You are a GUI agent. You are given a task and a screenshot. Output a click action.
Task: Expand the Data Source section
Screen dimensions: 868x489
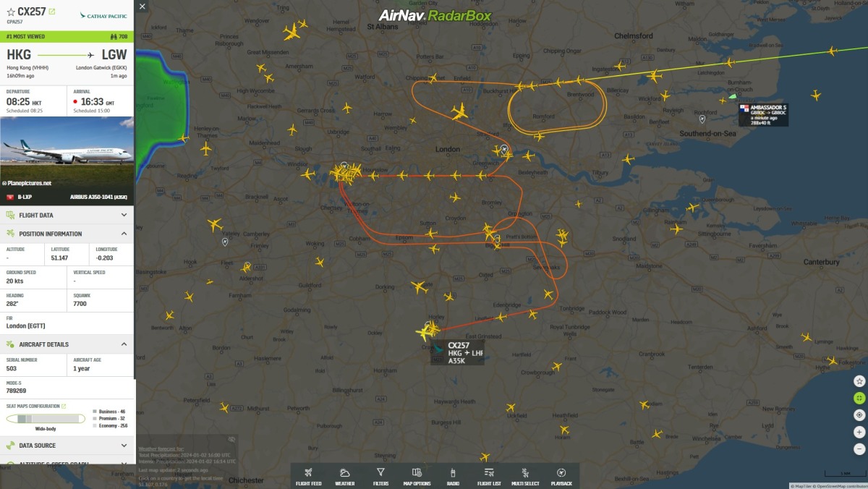pos(67,446)
